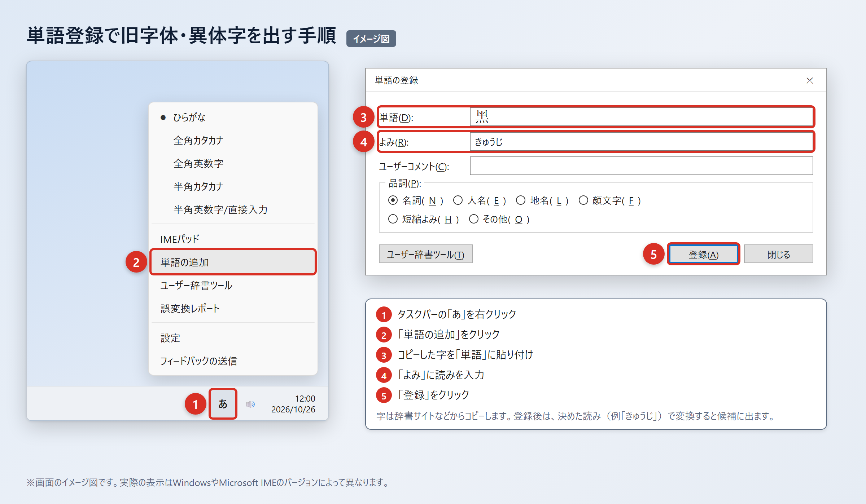
Task: Click the 単語(D) input field
Action: [x=641, y=117]
